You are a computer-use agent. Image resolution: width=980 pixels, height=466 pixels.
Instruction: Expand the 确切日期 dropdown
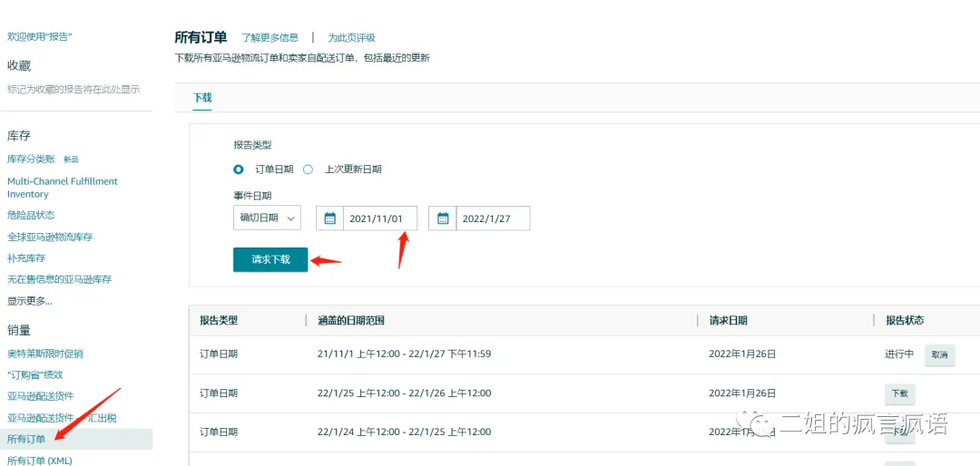pyautogui.click(x=267, y=218)
